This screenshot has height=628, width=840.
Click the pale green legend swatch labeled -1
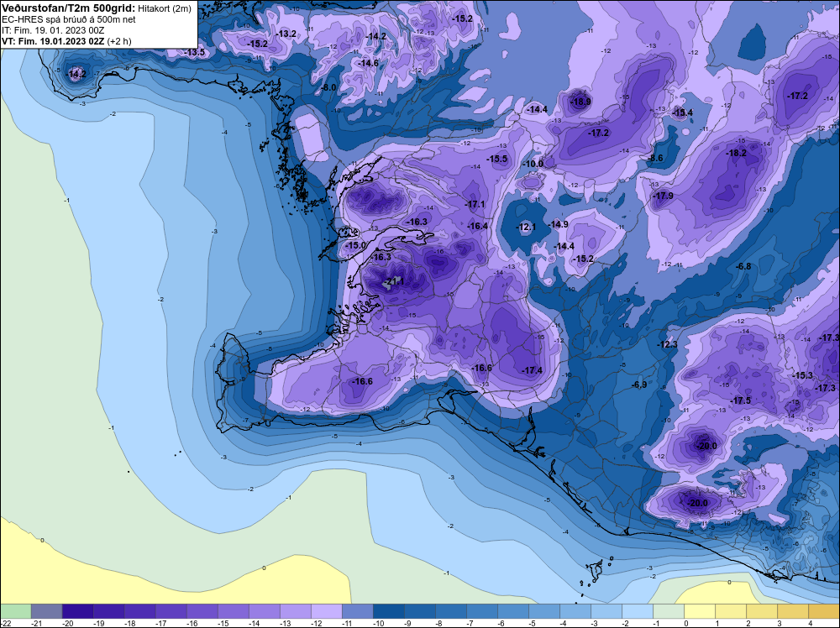(x=668, y=611)
